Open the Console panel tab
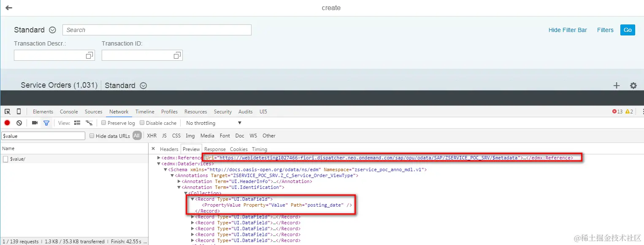The image size is (644, 245). coord(69,112)
